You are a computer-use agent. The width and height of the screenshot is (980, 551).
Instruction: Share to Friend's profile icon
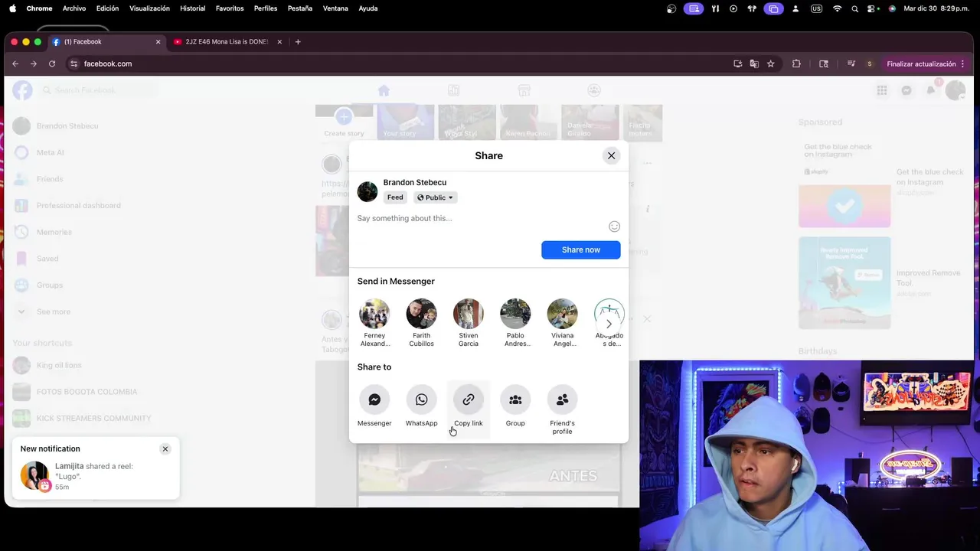point(562,399)
